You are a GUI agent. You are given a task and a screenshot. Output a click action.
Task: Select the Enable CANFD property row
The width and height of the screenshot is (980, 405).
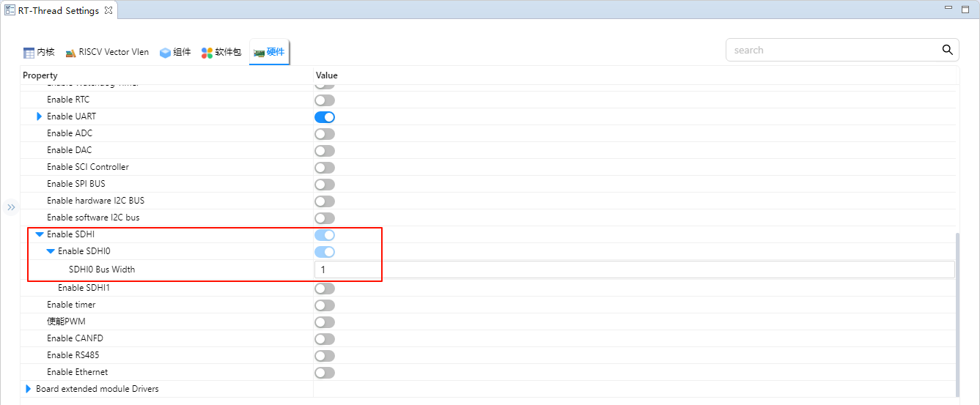[x=75, y=338]
